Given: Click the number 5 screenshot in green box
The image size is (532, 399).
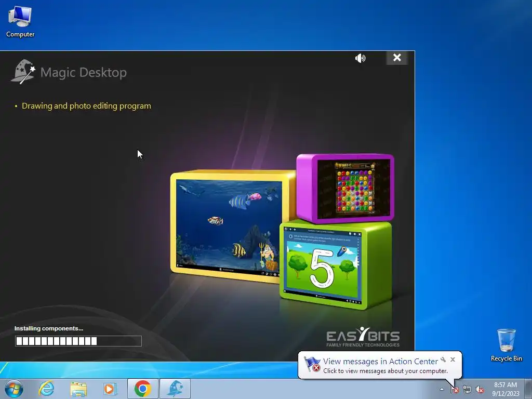Looking at the screenshot, I should pyautogui.click(x=322, y=266).
